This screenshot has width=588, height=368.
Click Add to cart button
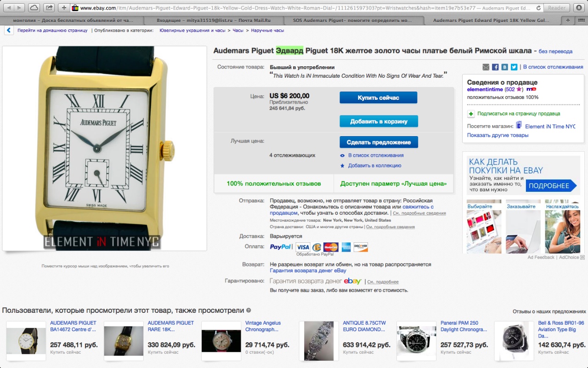click(x=379, y=121)
